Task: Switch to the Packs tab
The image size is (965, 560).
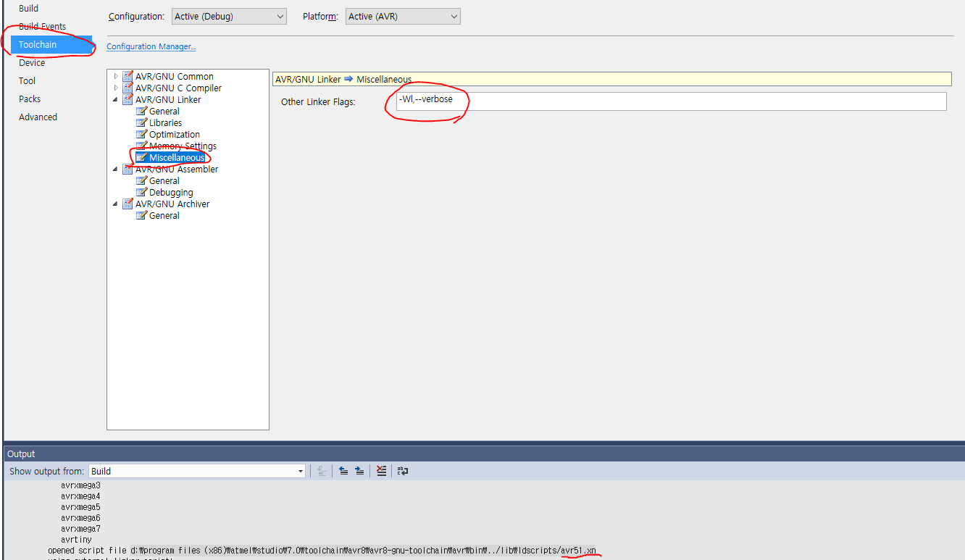Action: 30,99
